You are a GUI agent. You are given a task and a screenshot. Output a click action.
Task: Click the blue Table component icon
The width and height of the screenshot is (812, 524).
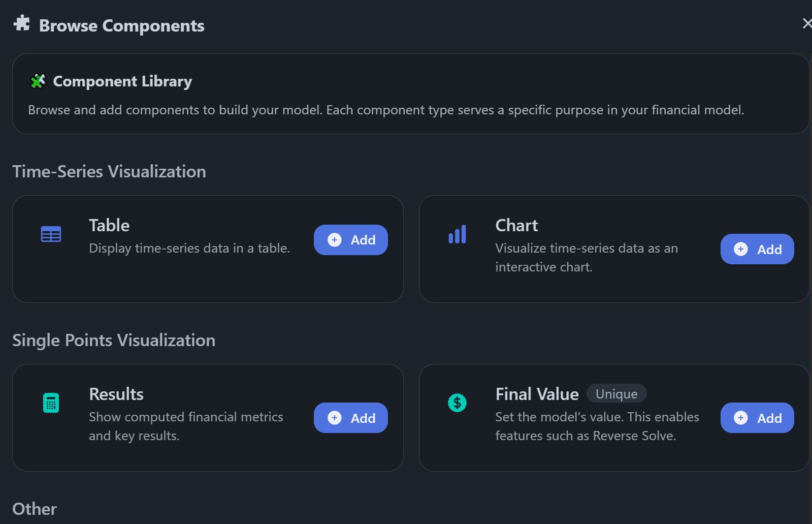coord(51,234)
